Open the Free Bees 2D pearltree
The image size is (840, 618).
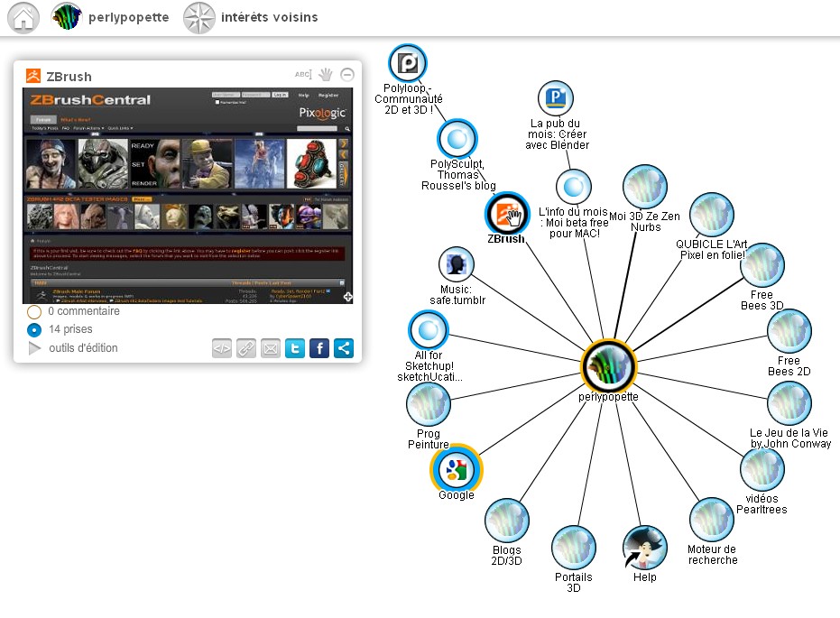pyautogui.click(x=789, y=331)
